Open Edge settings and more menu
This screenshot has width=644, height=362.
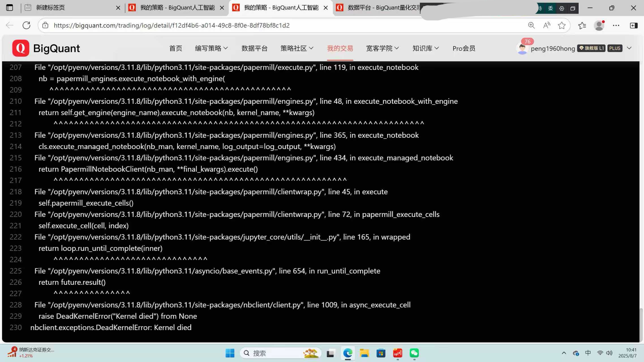tap(616, 25)
